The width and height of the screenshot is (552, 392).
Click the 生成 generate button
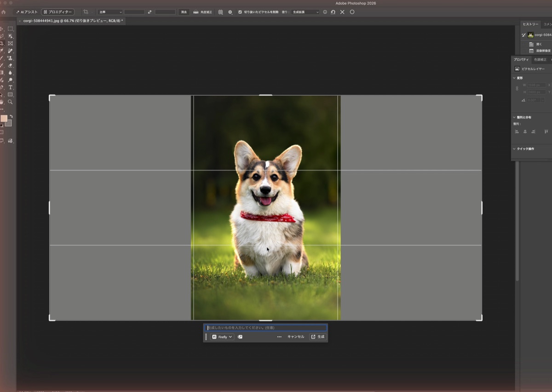[318, 337]
